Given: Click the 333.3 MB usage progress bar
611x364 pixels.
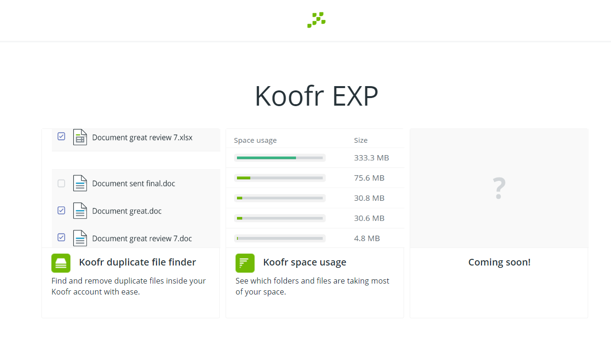Looking at the screenshot, I should pos(280,157).
